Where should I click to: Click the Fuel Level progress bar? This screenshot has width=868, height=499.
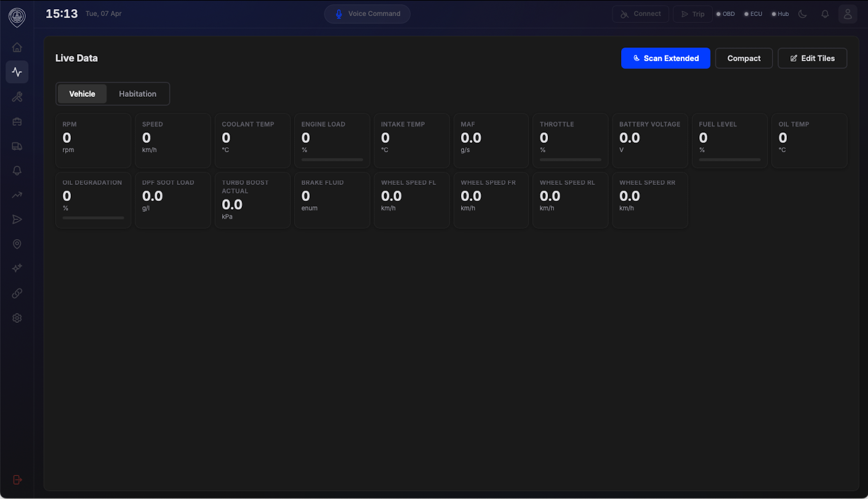pyautogui.click(x=729, y=160)
